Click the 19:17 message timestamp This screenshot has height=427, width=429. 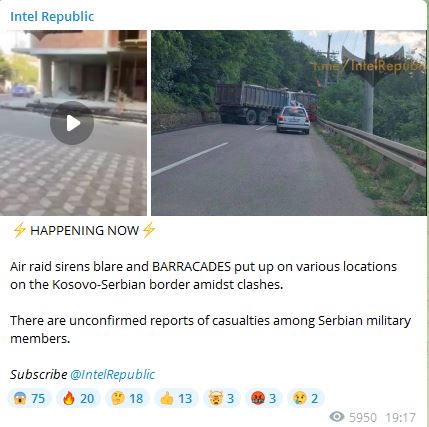point(401,417)
